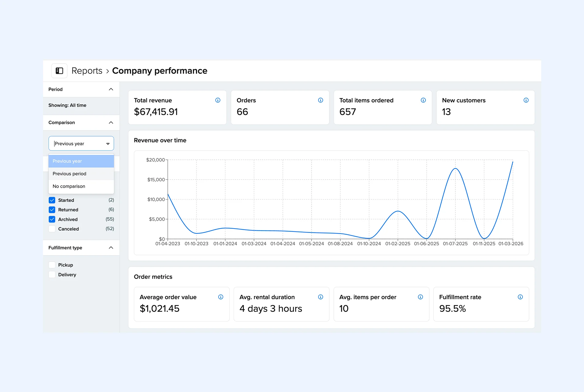Viewport: 584px width, 392px height.
Task: Open the Total revenue info tooltip
Action: (218, 100)
